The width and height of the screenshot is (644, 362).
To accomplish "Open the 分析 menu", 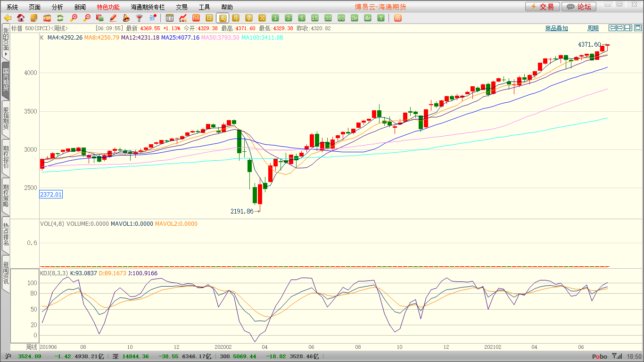I will click(58, 7).
